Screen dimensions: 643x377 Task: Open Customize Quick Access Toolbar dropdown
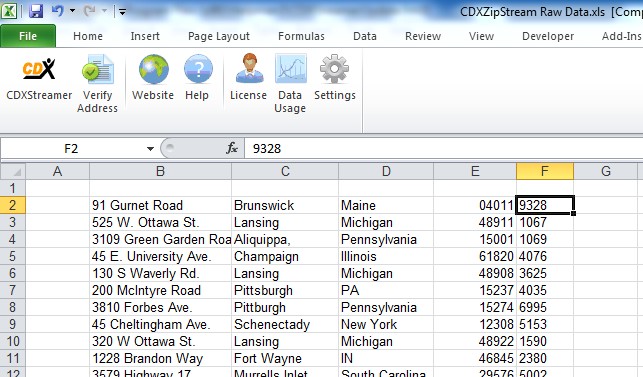pos(122,12)
